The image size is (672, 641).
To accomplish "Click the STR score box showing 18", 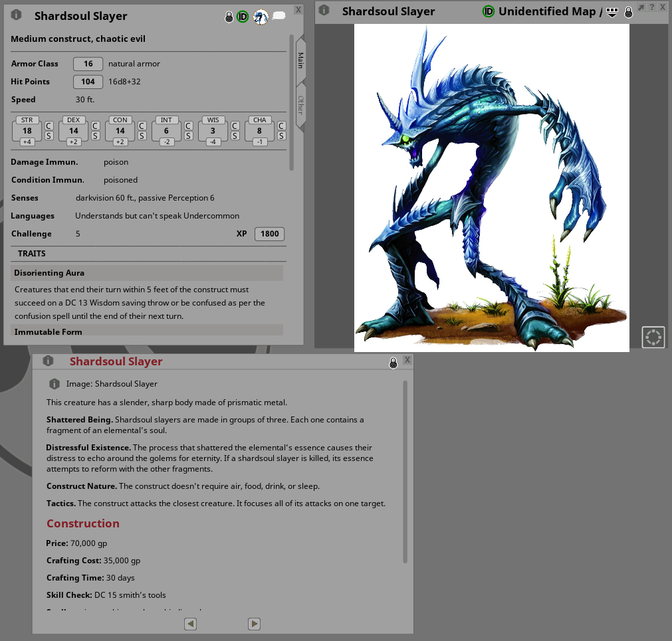I will click(27, 131).
